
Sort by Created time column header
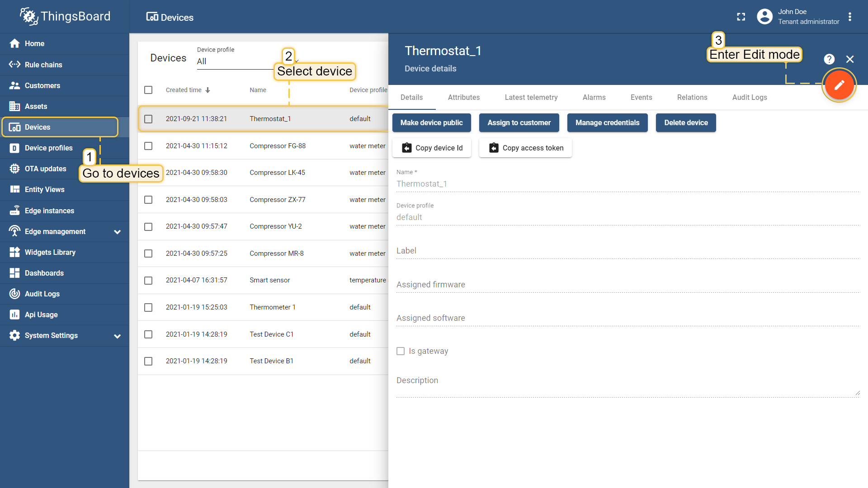click(184, 90)
